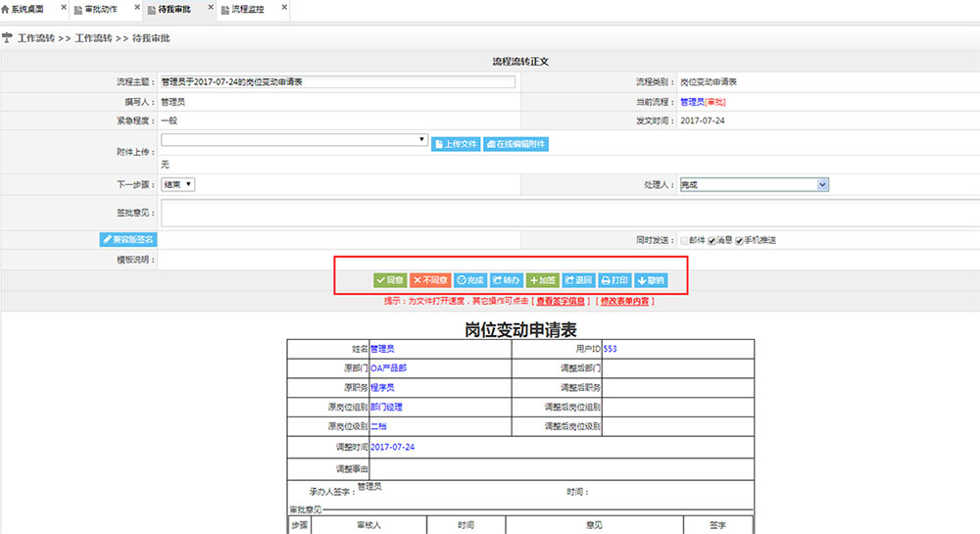Switch to the 流程监控 tab
Viewport: 980px width, 534px height.
tap(248, 9)
